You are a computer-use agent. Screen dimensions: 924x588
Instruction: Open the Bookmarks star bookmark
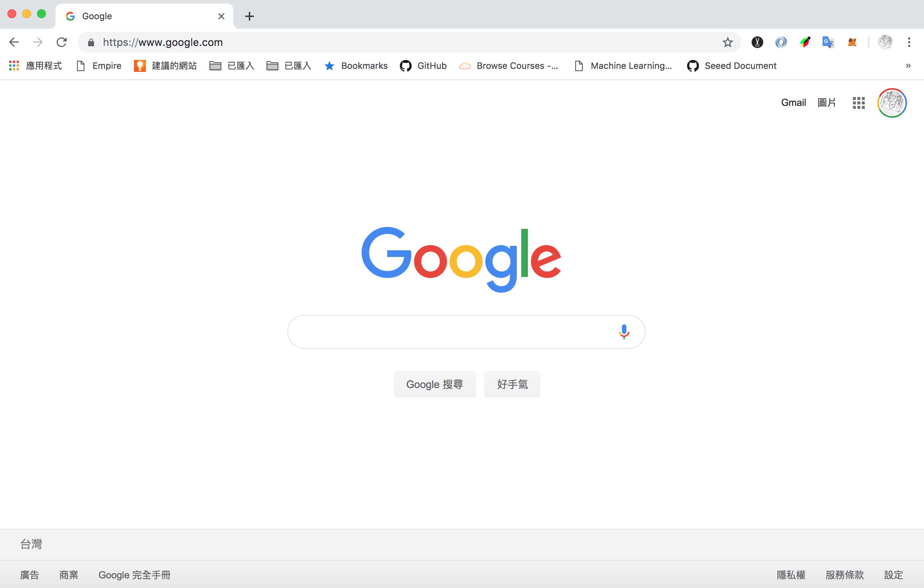(x=356, y=66)
